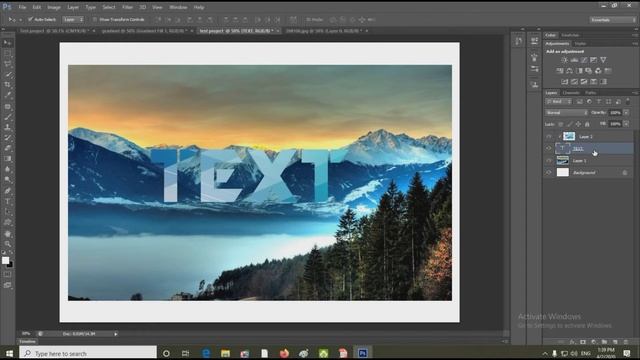The width and height of the screenshot is (640, 360).
Task: Open the Fill slider arrow
Action: point(626,124)
